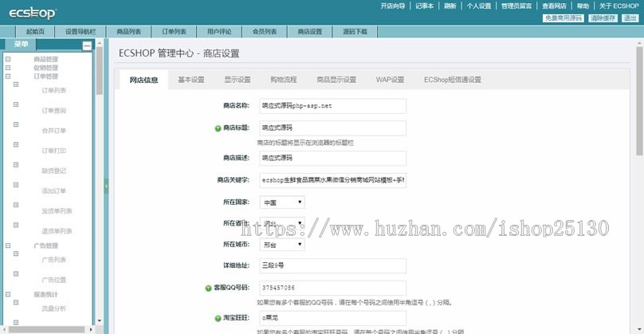Switch to the 基本设置 tab
The height and width of the screenshot is (334, 644).
pyautogui.click(x=191, y=80)
